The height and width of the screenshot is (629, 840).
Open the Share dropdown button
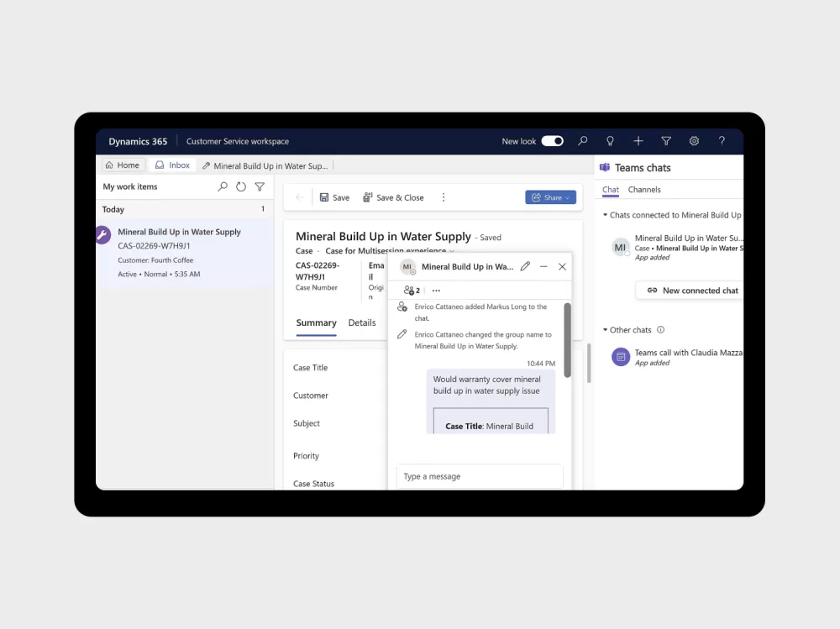click(550, 197)
